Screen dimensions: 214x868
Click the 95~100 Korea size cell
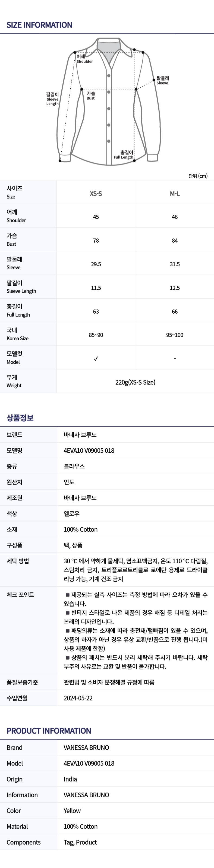click(x=175, y=335)
